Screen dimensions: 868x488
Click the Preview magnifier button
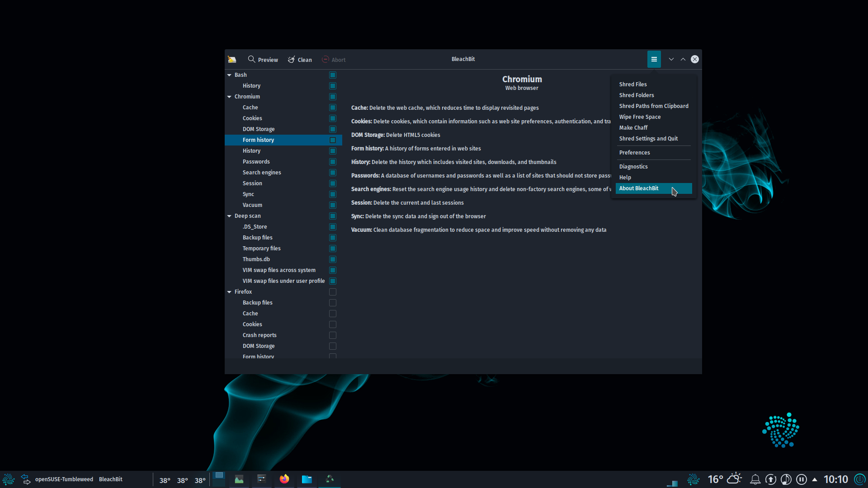tap(263, 59)
